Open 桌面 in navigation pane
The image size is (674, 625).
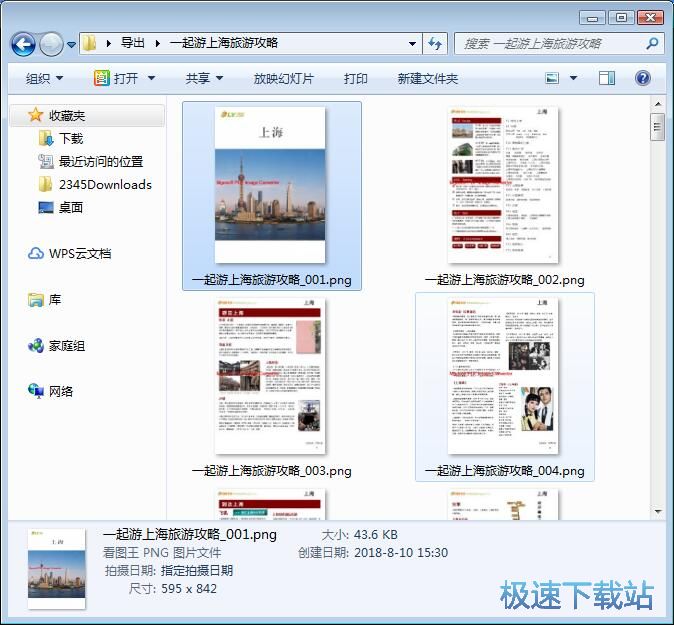(x=71, y=208)
